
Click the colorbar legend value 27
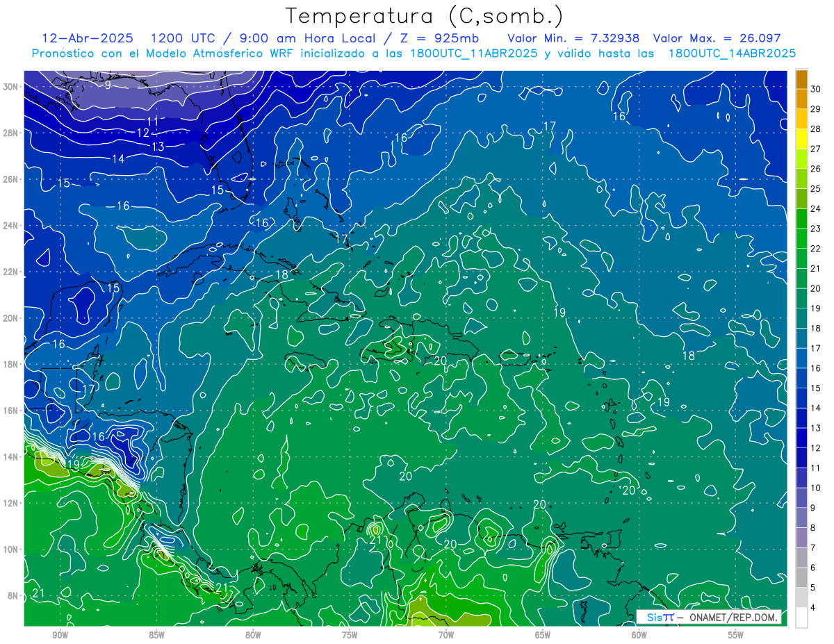coord(816,149)
